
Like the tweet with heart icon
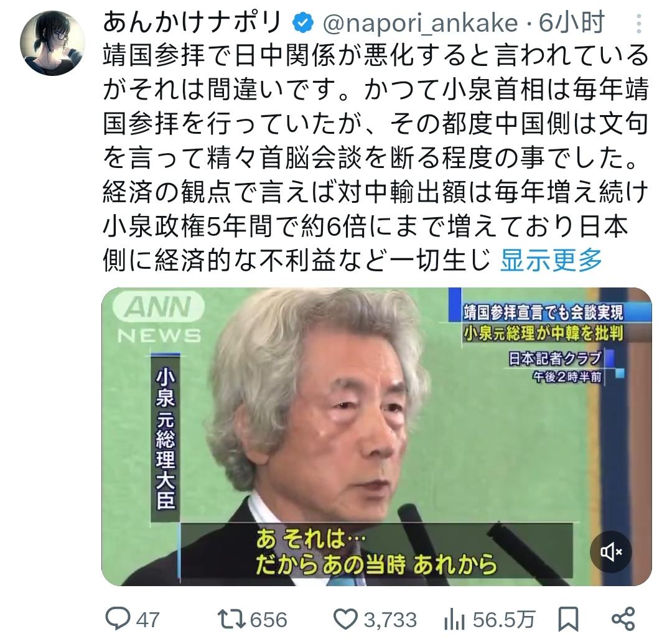coord(345,619)
